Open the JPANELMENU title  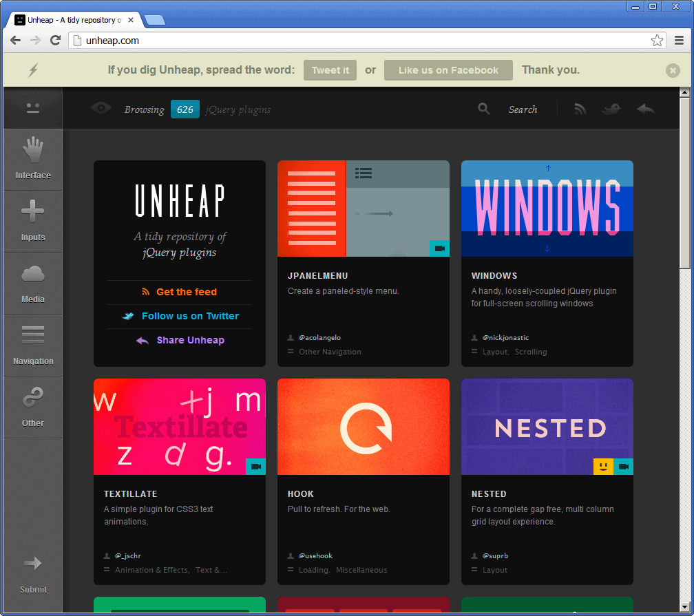tap(318, 276)
